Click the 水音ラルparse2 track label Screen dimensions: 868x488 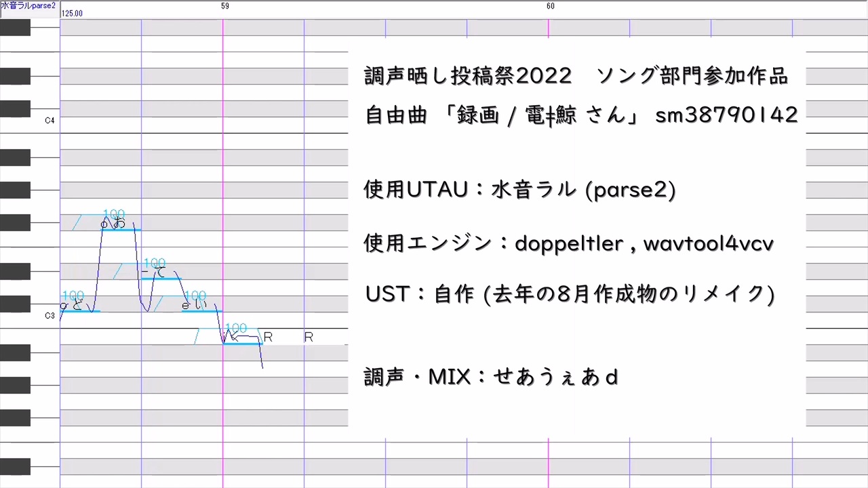(28, 5)
